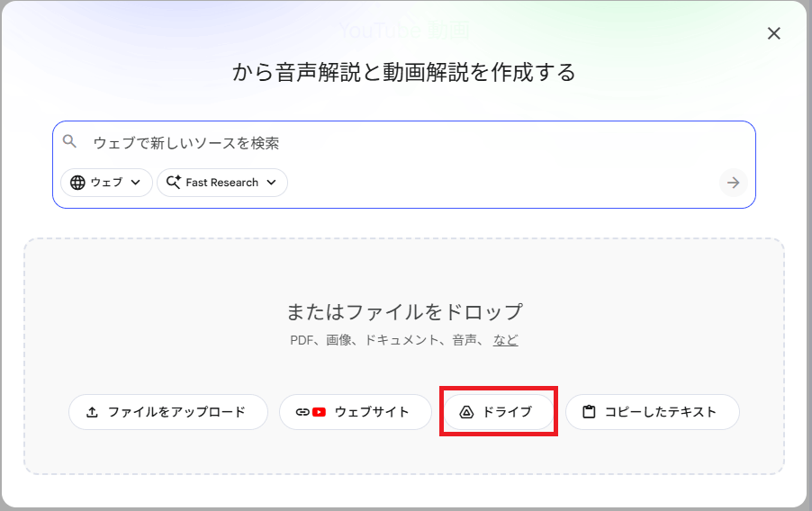
Task: Click the magnifier search icon
Action: point(69,141)
